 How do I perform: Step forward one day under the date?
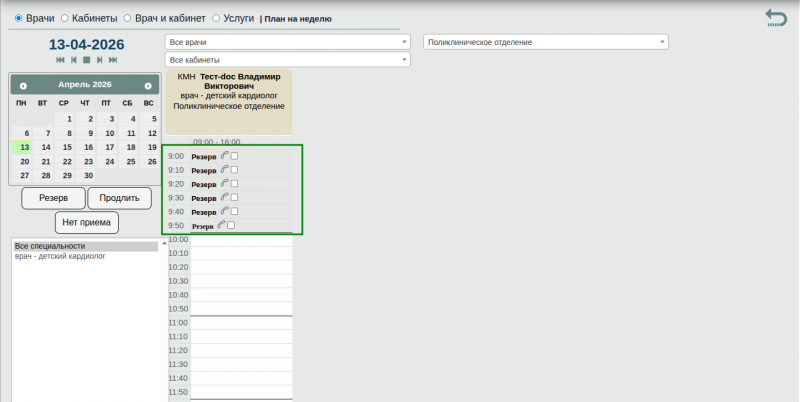point(99,60)
